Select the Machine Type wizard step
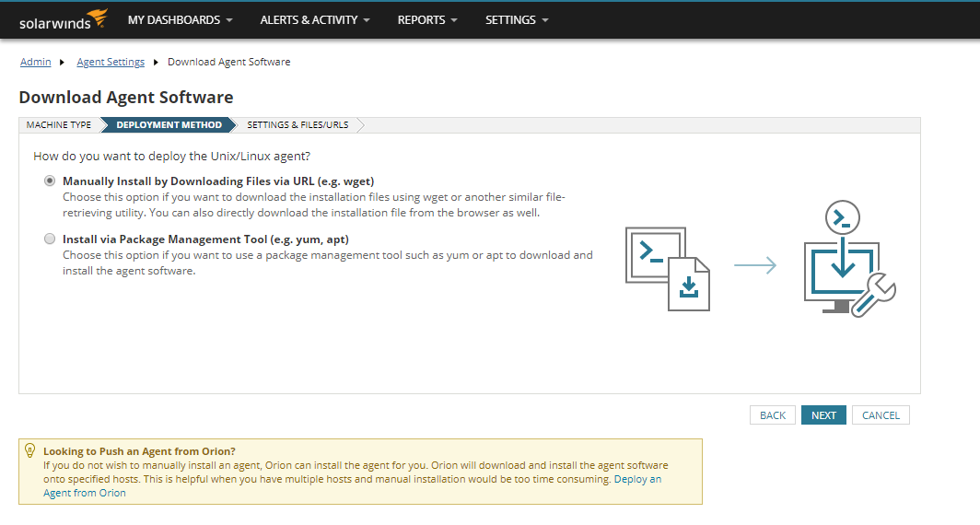The width and height of the screenshot is (980, 525). pyautogui.click(x=59, y=125)
